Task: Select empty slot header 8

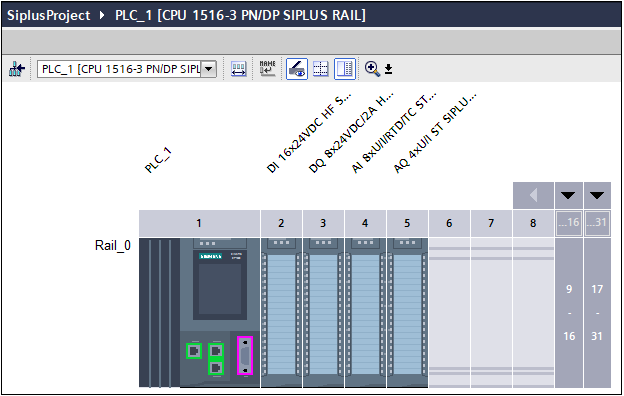Action: click(533, 223)
